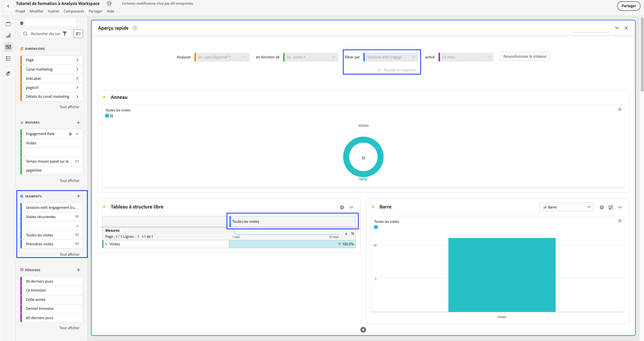Click Tout afficher under Dimensions
Screen dimensions: 644x341
69,107
